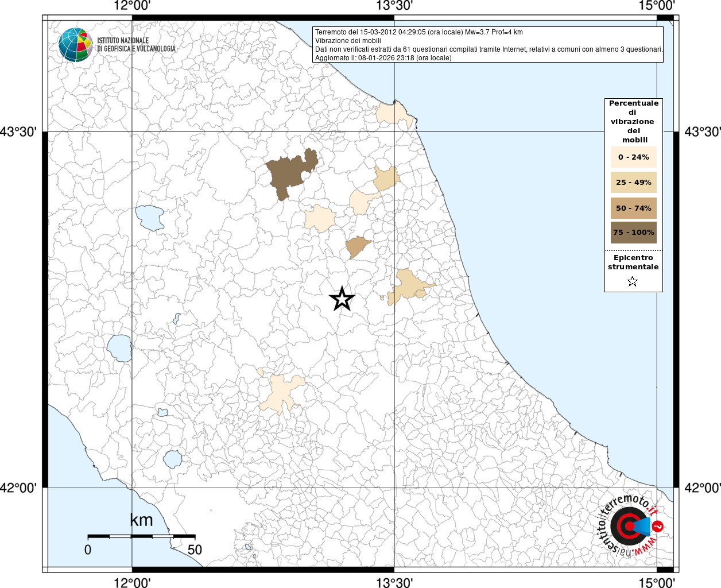This screenshot has height=588, width=721.
Task: Click the 50 - 74% legend swatch
Action: [x=633, y=208]
